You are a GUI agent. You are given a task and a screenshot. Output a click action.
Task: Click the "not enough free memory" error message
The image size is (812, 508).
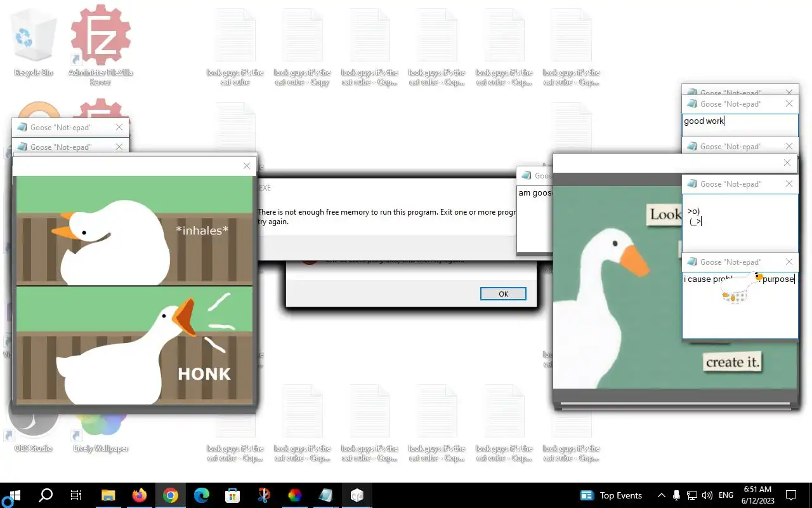pyautogui.click(x=388, y=217)
